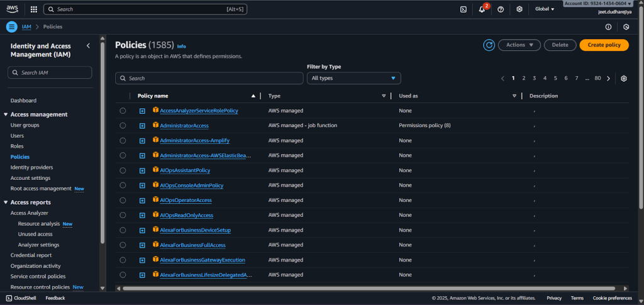Click the search magnifier in Search IAM
This screenshot has height=305, width=644.
coord(15,73)
